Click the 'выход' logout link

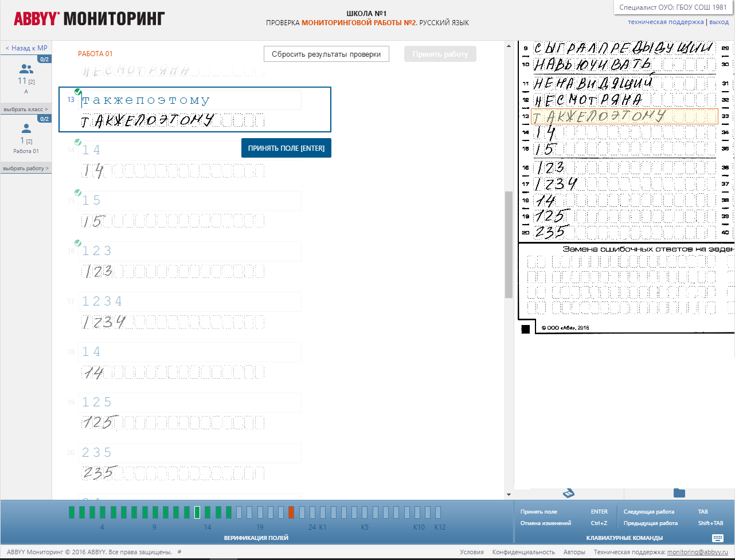click(719, 22)
